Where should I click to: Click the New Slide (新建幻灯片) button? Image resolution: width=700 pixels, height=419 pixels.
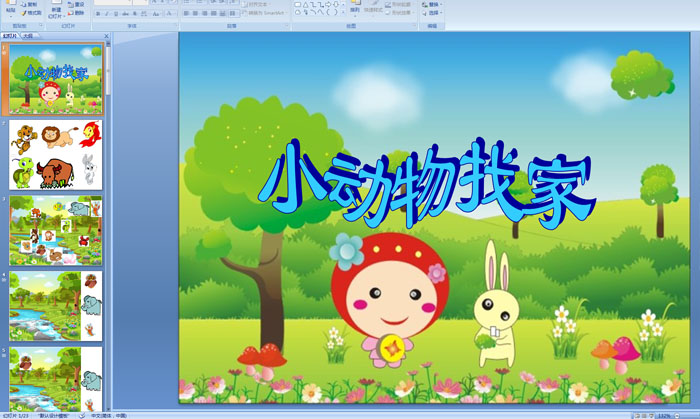click(x=57, y=10)
